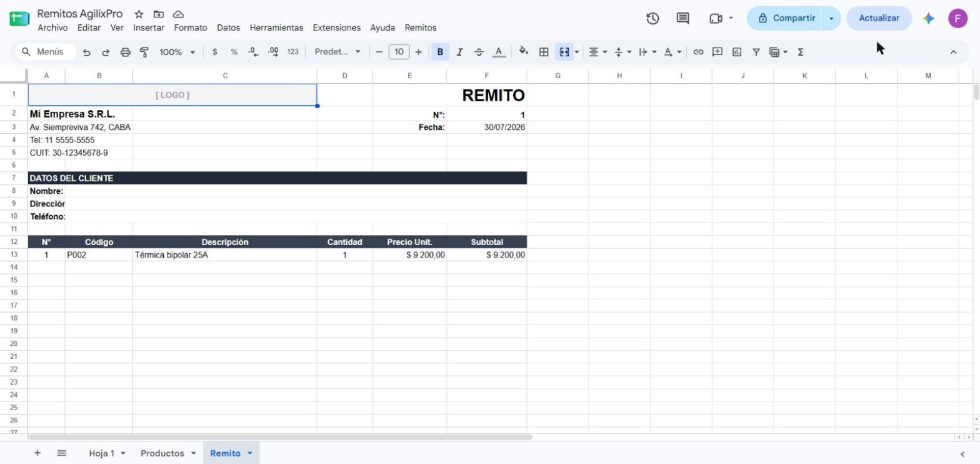Viewport: 980px width, 464px height.
Task: Undo the last action
Action: pos(87,52)
